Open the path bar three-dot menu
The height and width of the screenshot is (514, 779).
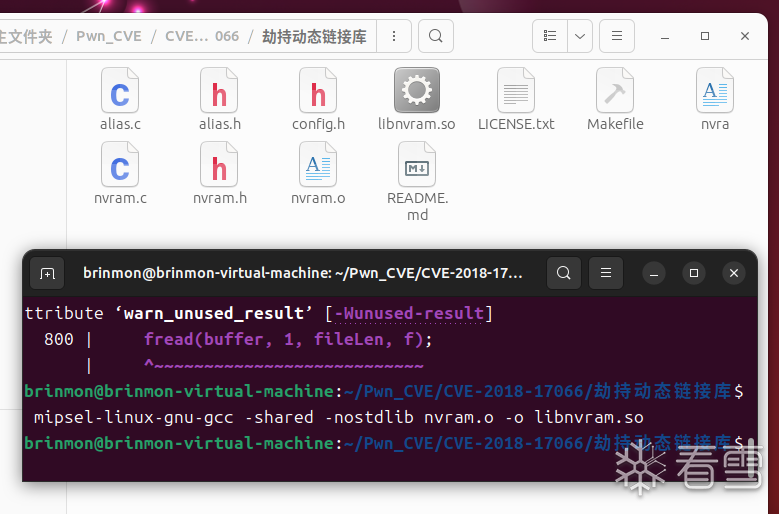(x=394, y=36)
